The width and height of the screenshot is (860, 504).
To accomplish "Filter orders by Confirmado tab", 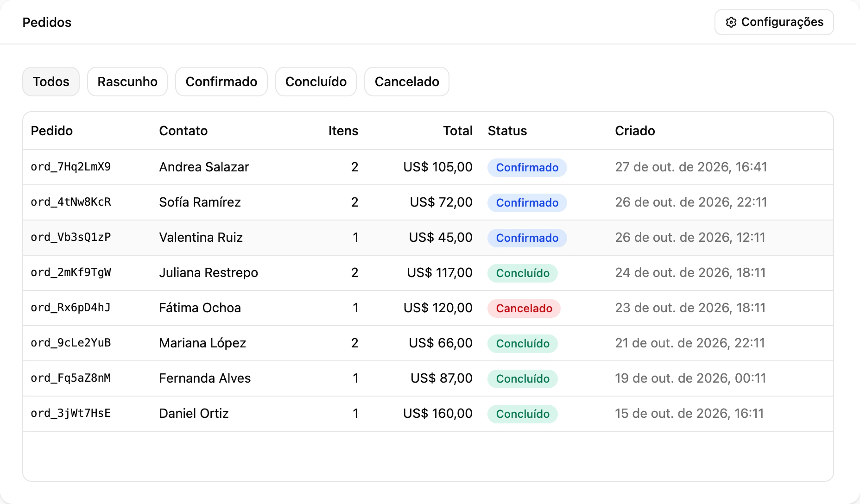I will (221, 82).
